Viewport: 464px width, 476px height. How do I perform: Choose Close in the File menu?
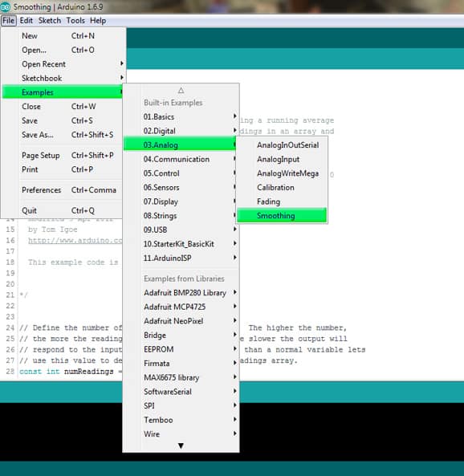(63, 107)
